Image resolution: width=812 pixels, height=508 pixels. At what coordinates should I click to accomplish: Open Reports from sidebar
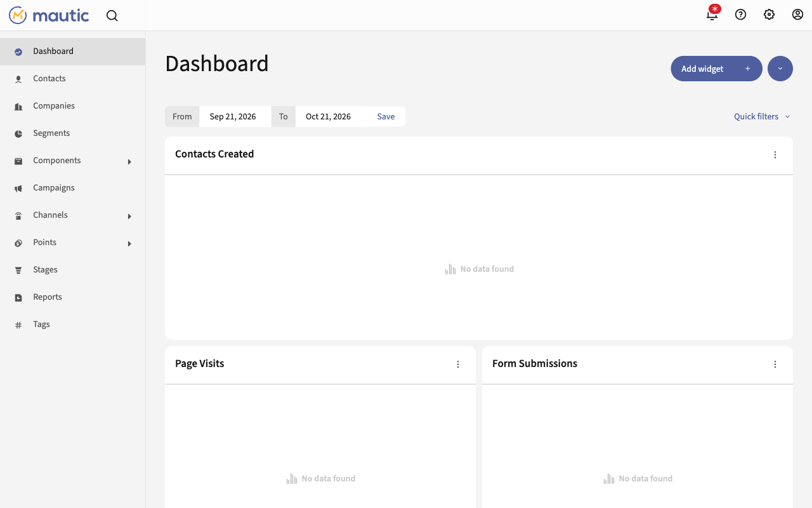coord(48,297)
